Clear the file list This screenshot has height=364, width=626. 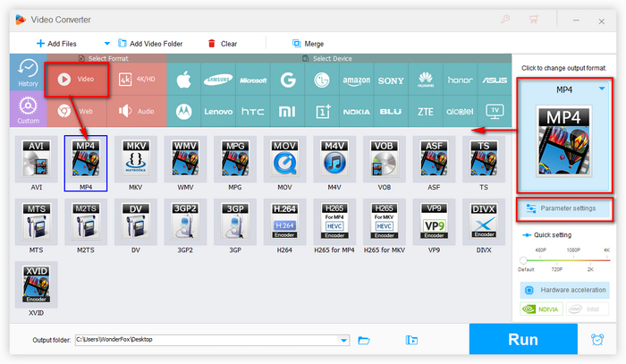(223, 44)
